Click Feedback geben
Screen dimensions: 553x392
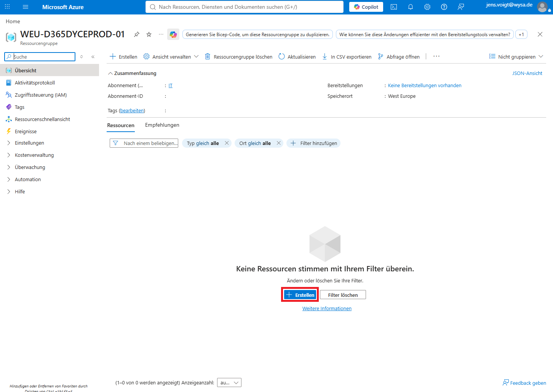tap(524, 383)
